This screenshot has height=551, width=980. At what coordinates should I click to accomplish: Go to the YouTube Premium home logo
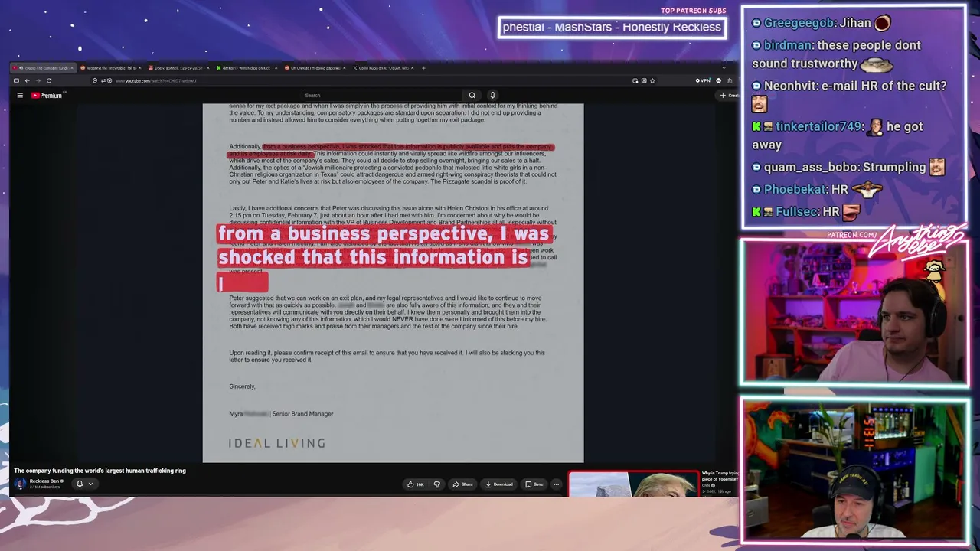click(47, 96)
